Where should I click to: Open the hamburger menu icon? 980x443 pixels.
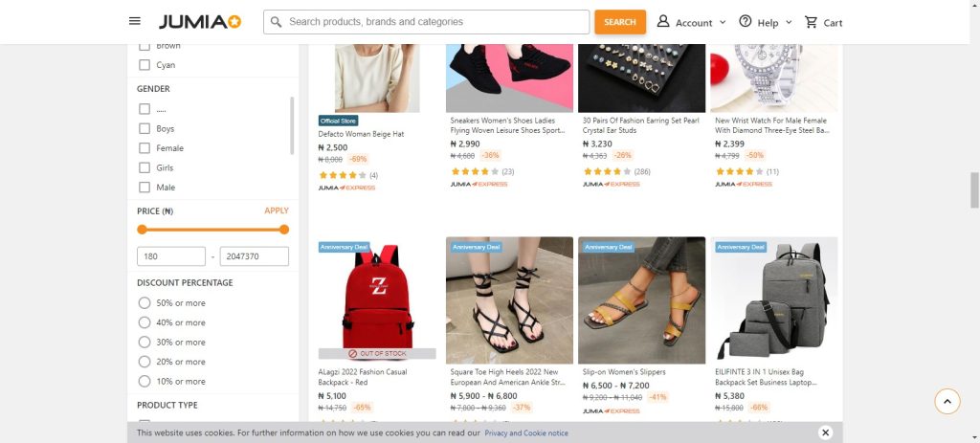tap(135, 22)
